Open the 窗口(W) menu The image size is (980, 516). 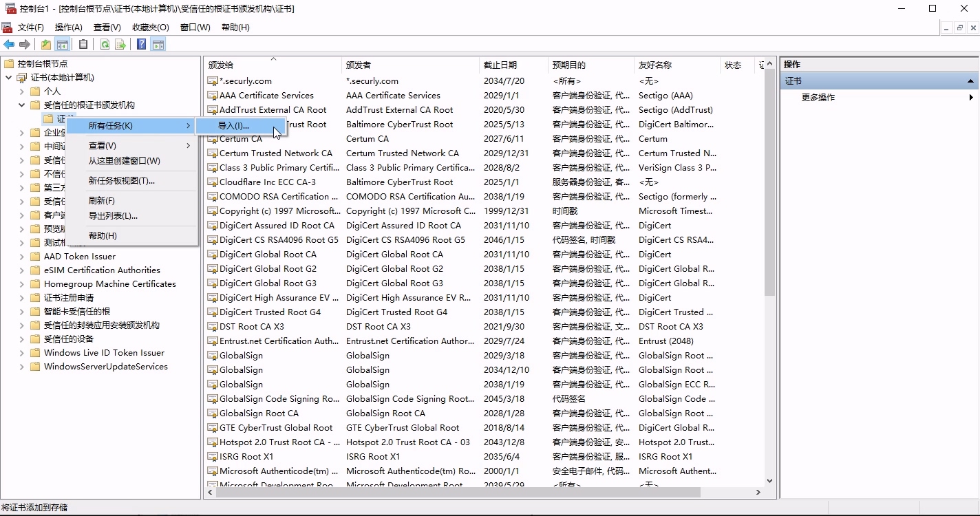tap(195, 28)
